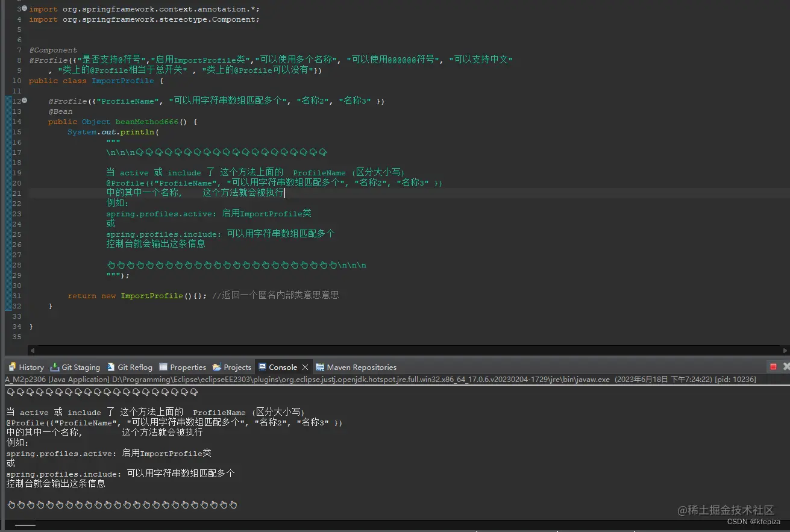The width and height of the screenshot is (790, 532).
Task: Click the method name beanMethod666
Action: pyautogui.click(x=147, y=122)
